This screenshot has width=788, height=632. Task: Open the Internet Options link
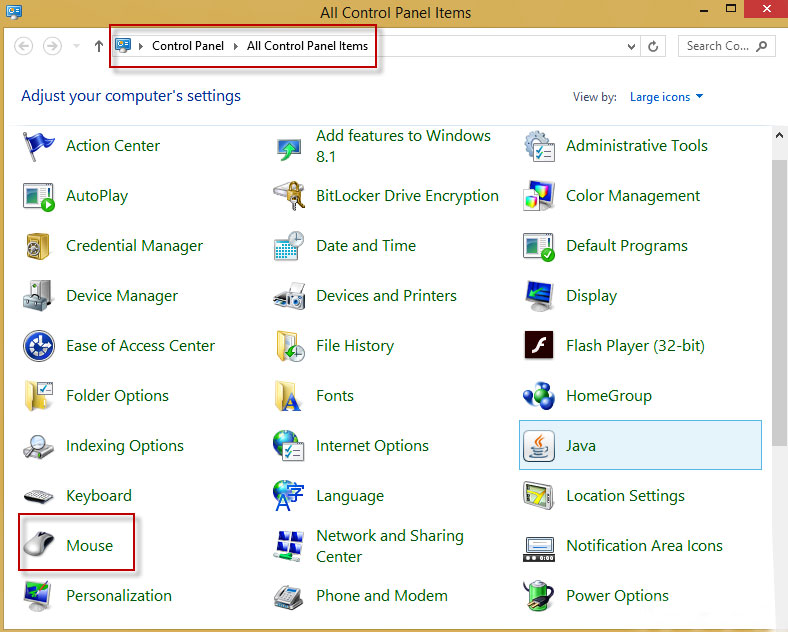pyautogui.click(x=372, y=446)
